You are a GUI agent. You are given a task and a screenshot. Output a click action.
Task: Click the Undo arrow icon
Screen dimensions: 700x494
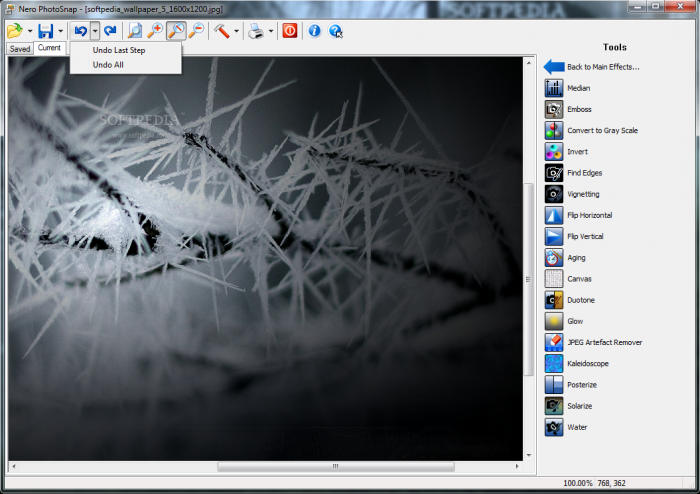click(x=80, y=31)
